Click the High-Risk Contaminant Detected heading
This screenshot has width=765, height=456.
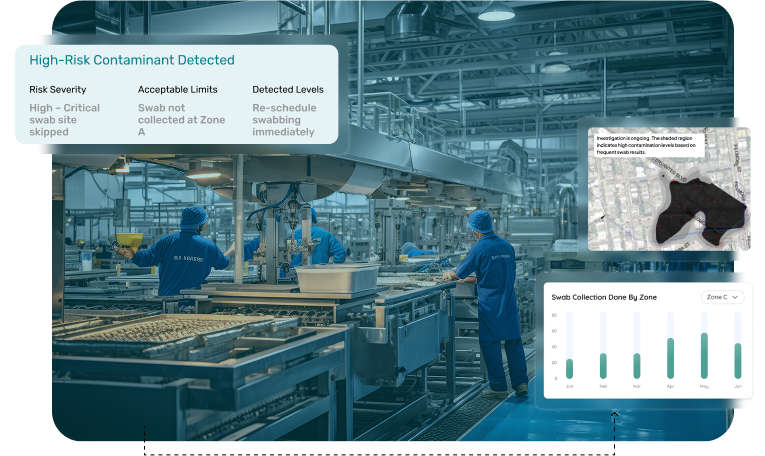coord(132,60)
